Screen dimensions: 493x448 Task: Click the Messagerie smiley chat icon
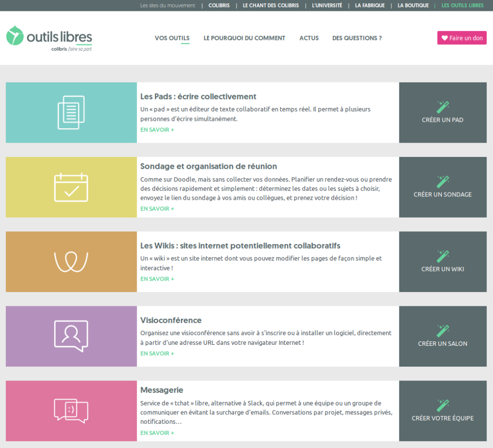pos(71,411)
